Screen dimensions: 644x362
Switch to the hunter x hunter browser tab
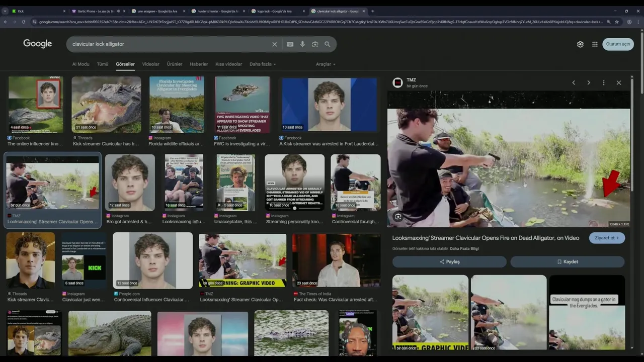218,11
